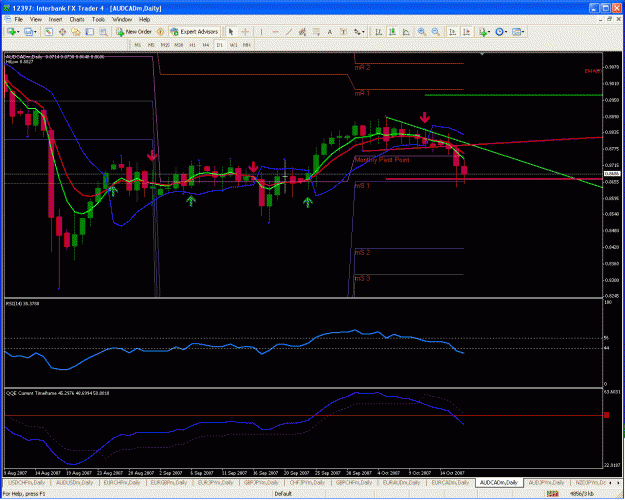Select the Trendline drawing tool
Image resolution: width=625 pixels, height=500 pixels.
(x=289, y=32)
